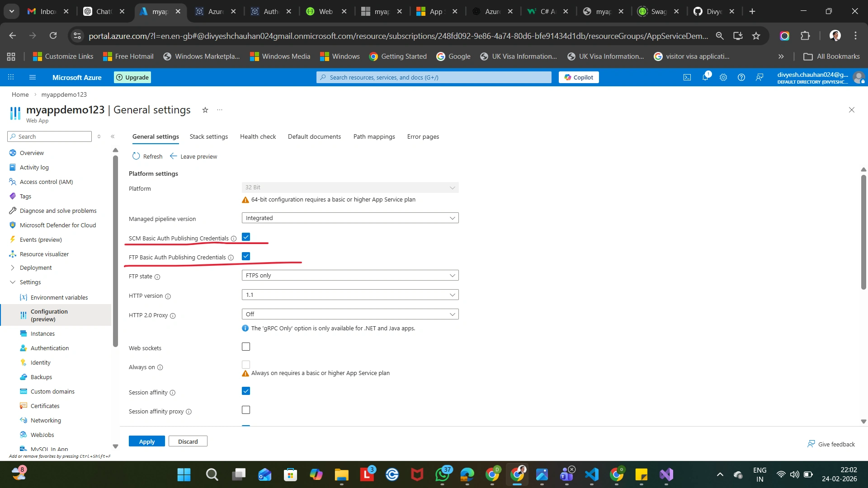Open Azure portal settings gear
This screenshot has width=868, height=488.
(723, 77)
